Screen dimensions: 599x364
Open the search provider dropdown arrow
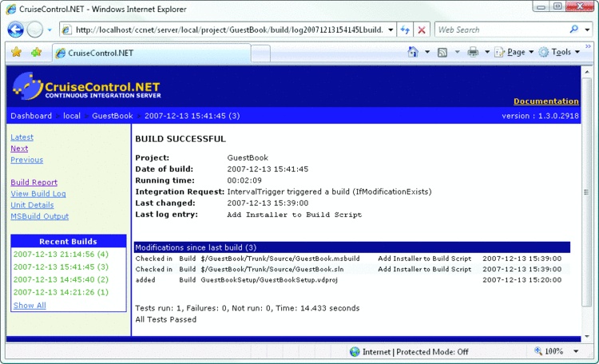coord(587,30)
